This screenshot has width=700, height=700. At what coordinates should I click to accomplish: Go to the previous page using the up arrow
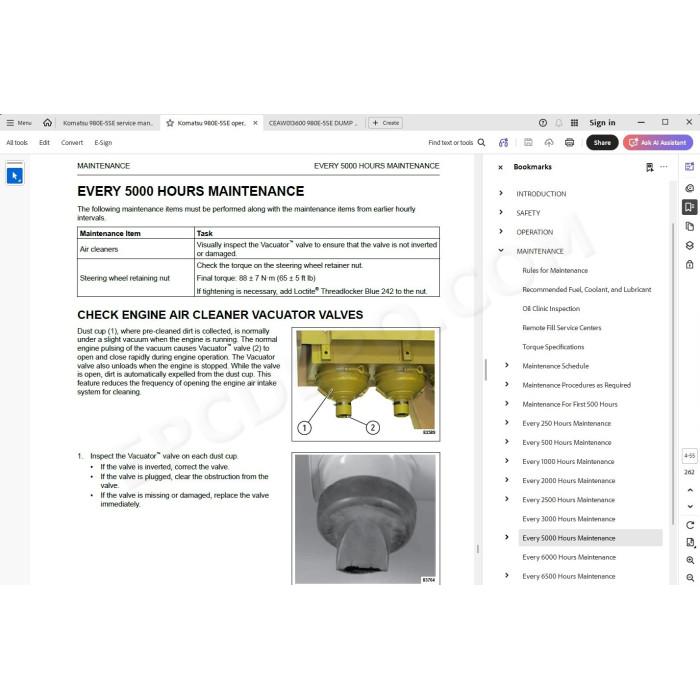coord(690,490)
